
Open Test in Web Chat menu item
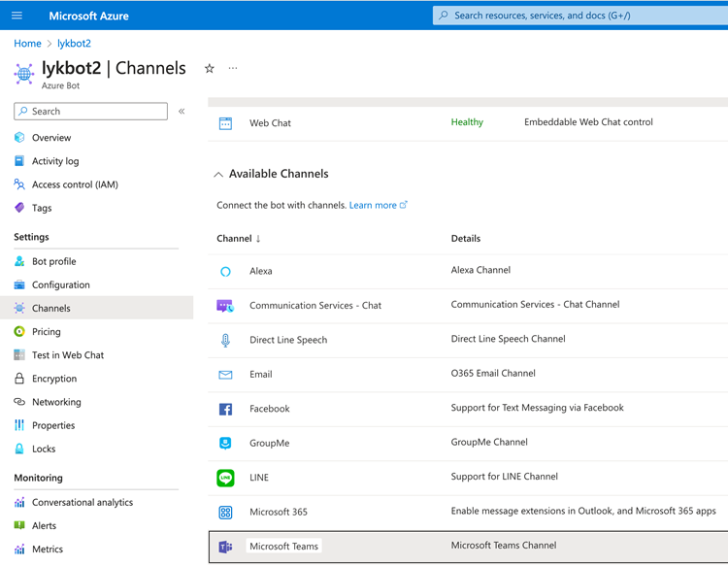68,355
